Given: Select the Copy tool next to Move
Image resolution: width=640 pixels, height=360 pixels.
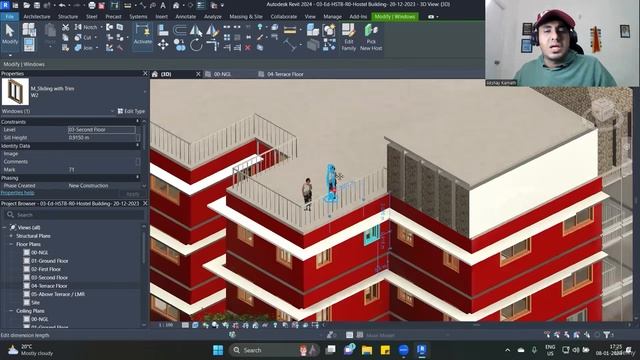Looking at the screenshot, I should click(x=180, y=45).
